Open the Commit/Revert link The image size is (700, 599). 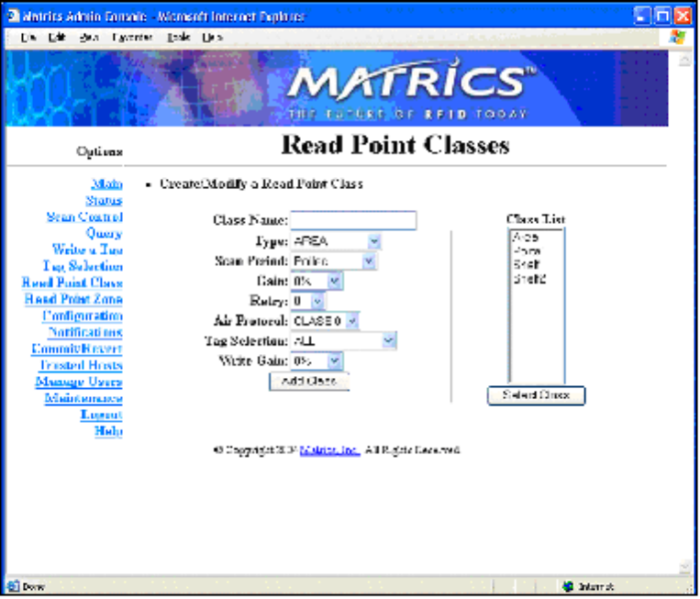click(x=77, y=349)
